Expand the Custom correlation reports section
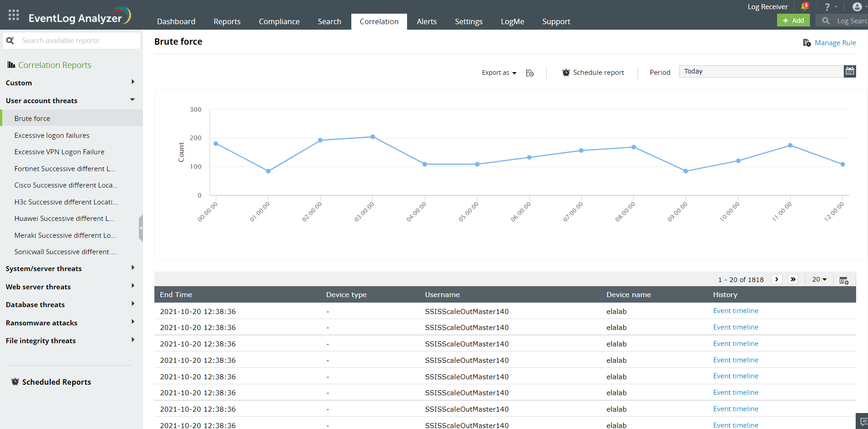Screen dimensions: 868x429 click(x=132, y=82)
